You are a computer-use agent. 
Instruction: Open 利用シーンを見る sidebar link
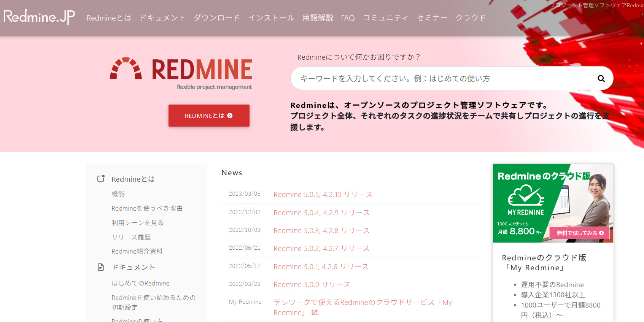point(137,223)
